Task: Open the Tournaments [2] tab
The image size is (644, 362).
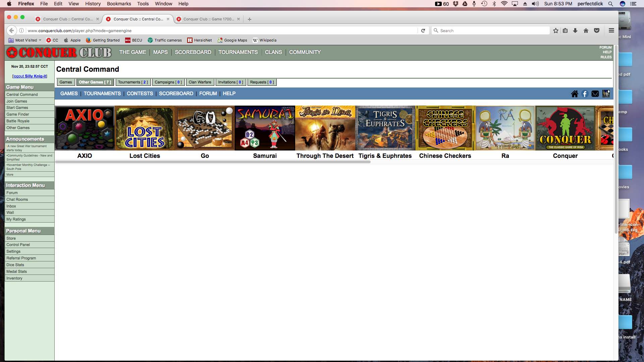Action: (x=133, y=82)
